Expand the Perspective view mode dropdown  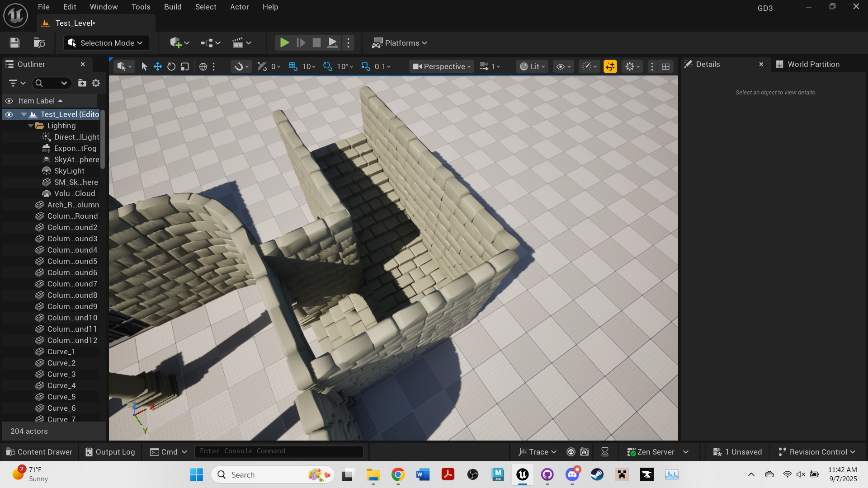pos(442,66)
